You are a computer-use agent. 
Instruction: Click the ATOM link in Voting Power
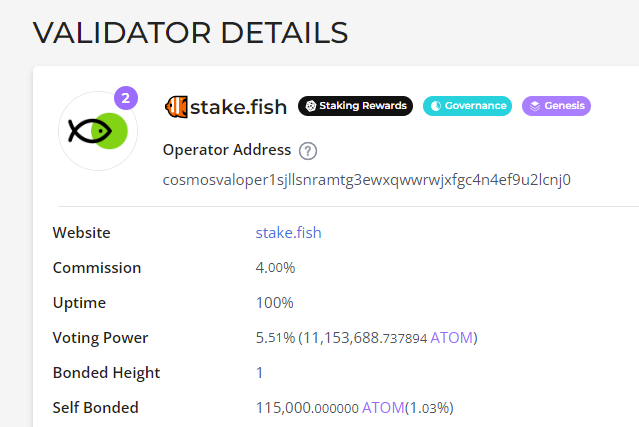tap(452, 338)
